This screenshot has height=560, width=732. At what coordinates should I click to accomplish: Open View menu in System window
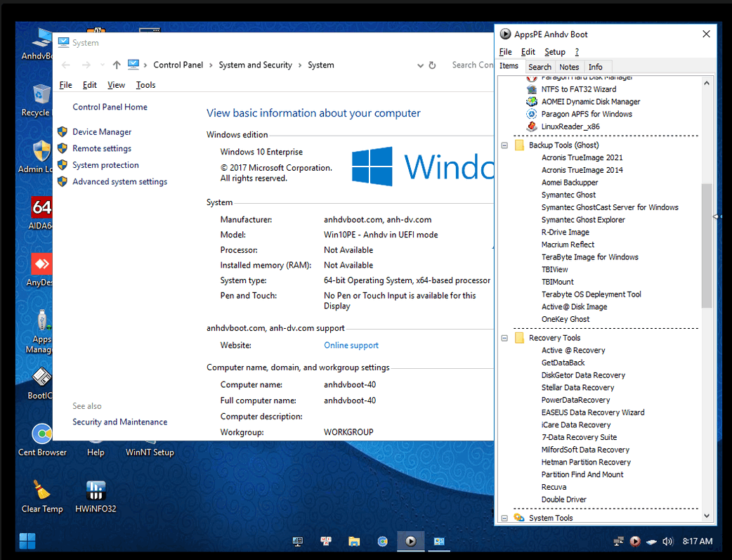tap(116, 85)
